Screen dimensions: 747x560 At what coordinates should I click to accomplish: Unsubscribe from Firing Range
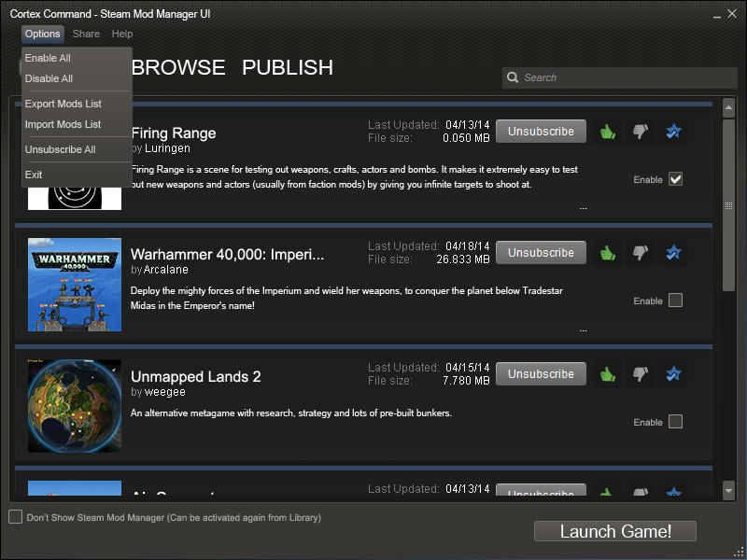pos(541,132)
